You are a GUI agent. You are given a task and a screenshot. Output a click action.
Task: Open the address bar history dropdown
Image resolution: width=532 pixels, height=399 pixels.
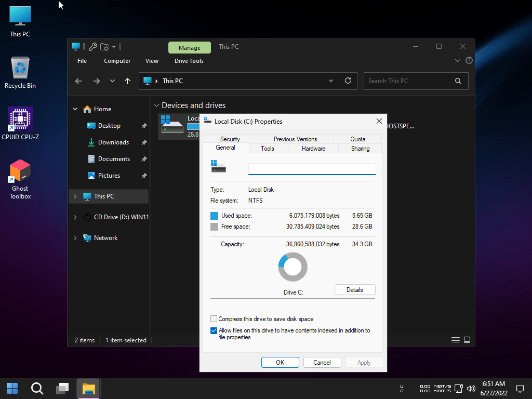click(x=331, y=81)
